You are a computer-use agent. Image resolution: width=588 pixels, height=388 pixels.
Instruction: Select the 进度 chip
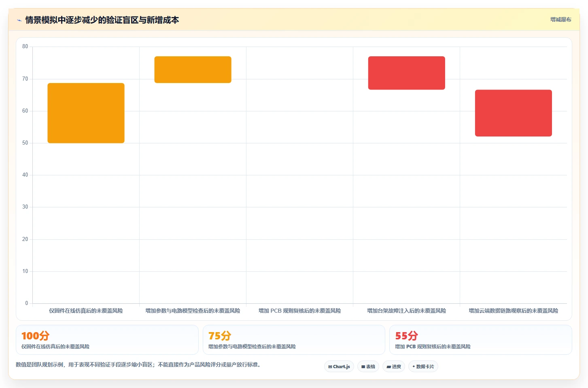pyautogui.click(x=394, y=367)
